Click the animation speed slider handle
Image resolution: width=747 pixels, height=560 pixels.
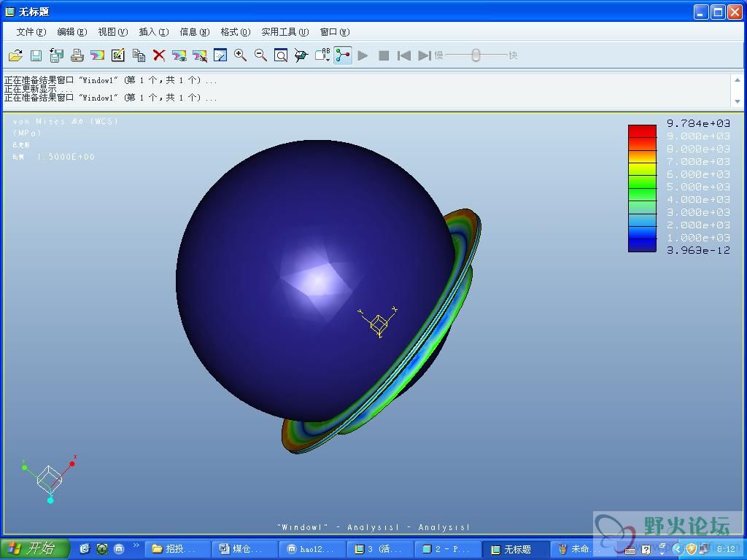[x=476, y=55]
